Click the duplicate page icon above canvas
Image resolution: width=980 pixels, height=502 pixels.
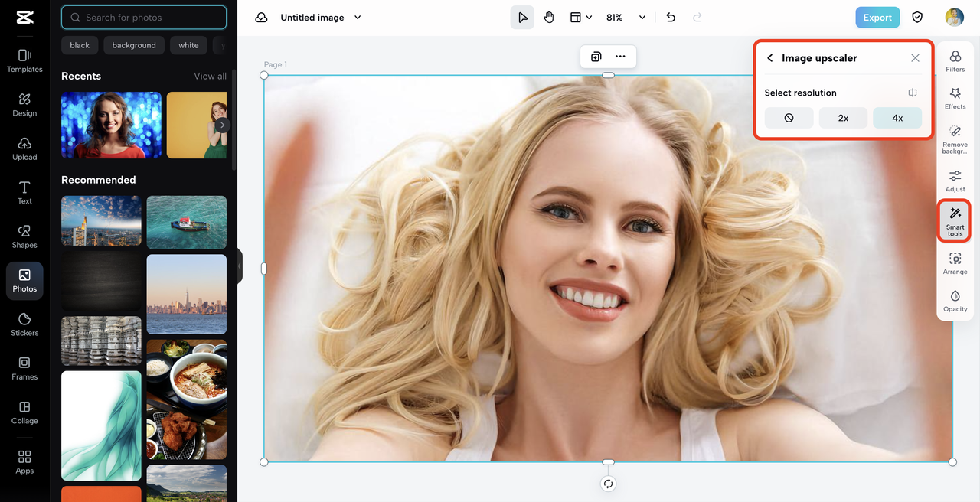pyautogui.click(x=596, y=57)
